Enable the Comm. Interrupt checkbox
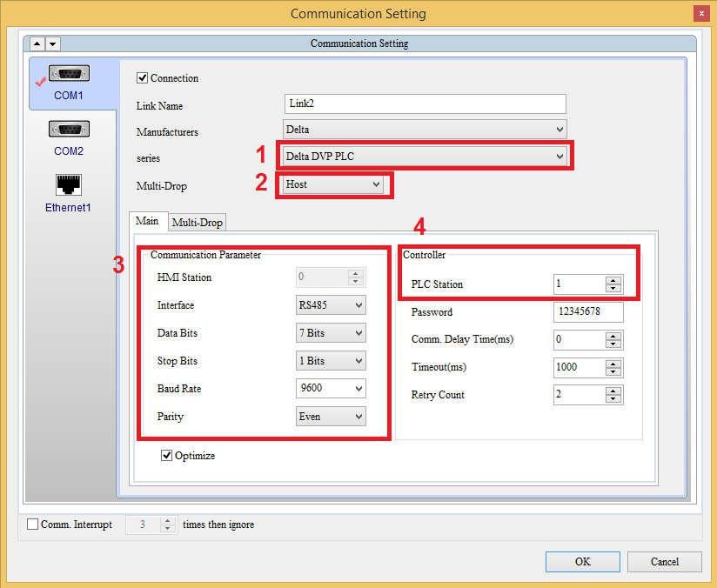The height and width of the screenshot is (588, 717). click(32, 525)
